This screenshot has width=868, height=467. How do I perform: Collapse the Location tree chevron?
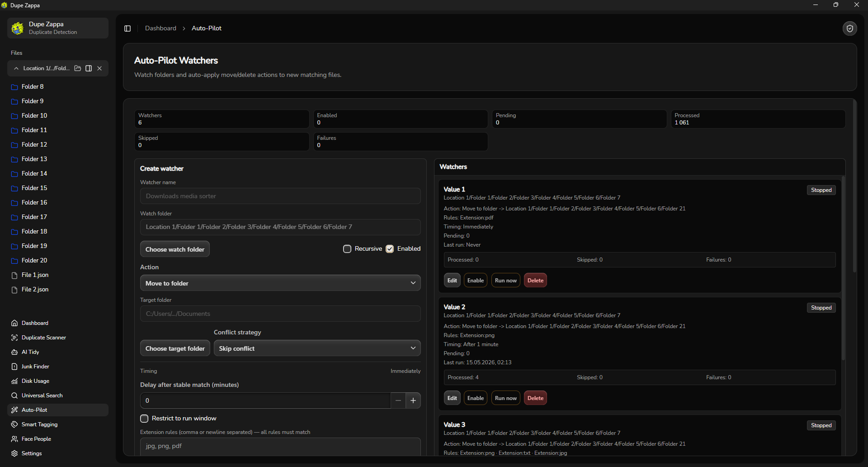click(x=16, y=68)
